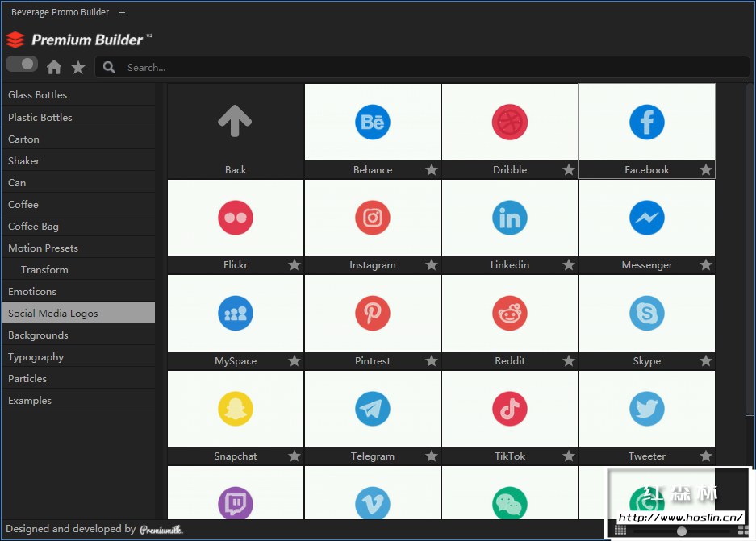The height and width of the screenshot is (541, 756).
Task: Select the Behance logo
Action: pos(372,122)
